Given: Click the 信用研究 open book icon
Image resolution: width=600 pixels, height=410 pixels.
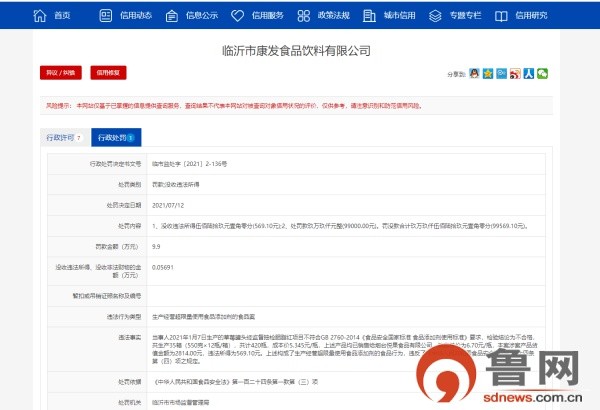Looking at the screenshot, I should tap(501, 16).
